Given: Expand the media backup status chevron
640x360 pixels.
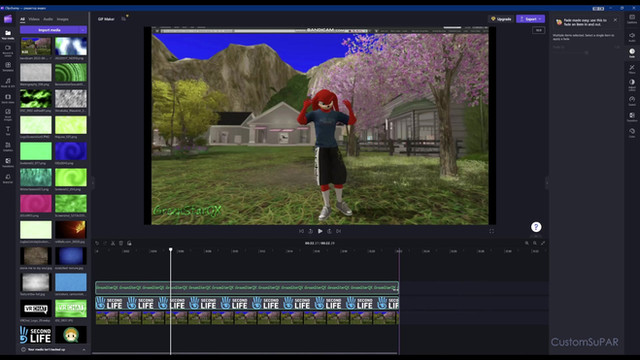Looking at the screenshot, I should (84, 350).
